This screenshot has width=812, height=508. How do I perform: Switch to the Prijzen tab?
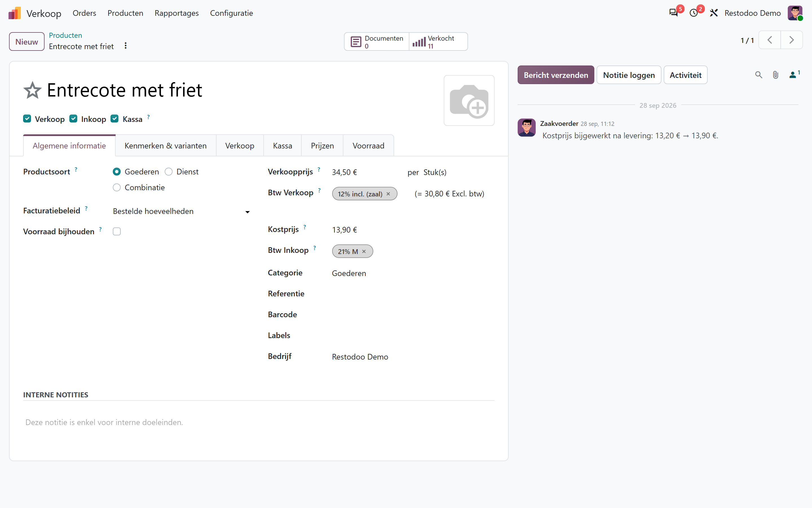322,145
